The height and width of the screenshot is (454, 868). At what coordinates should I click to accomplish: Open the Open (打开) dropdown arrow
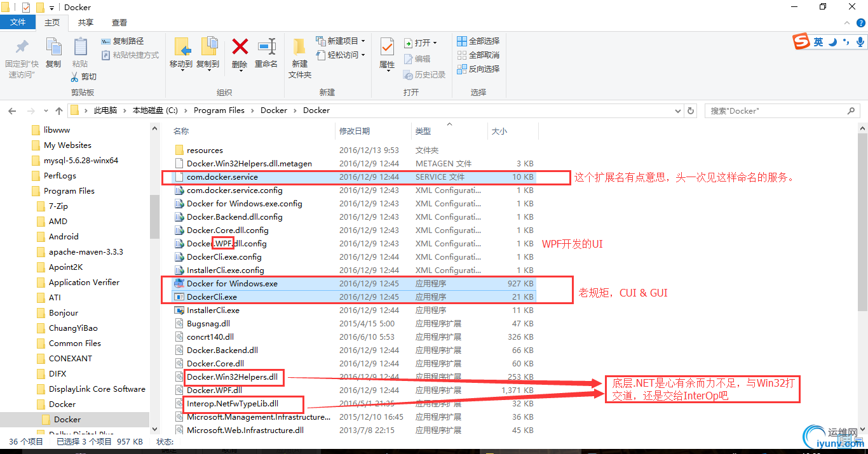435,43
